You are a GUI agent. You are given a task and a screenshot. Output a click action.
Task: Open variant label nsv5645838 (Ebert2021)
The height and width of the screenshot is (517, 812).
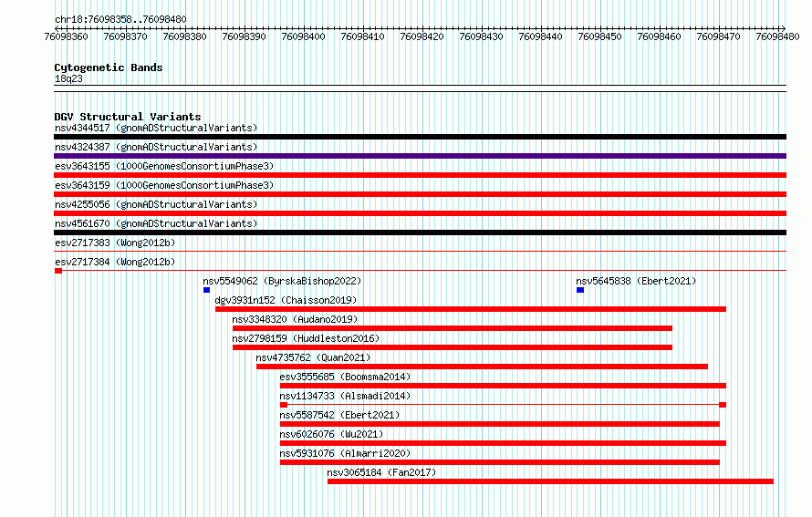tap(636, 281)
